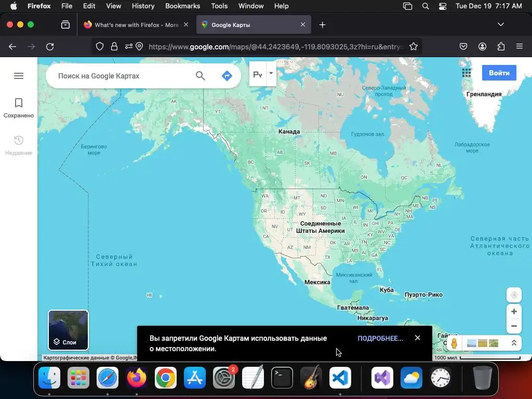Open Chrome from the Dock

(166, 378)
